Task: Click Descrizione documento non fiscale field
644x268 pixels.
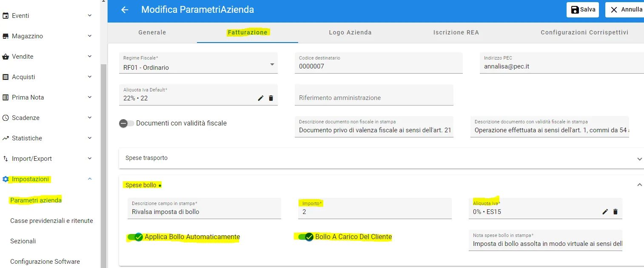Action: click(374, 127)
